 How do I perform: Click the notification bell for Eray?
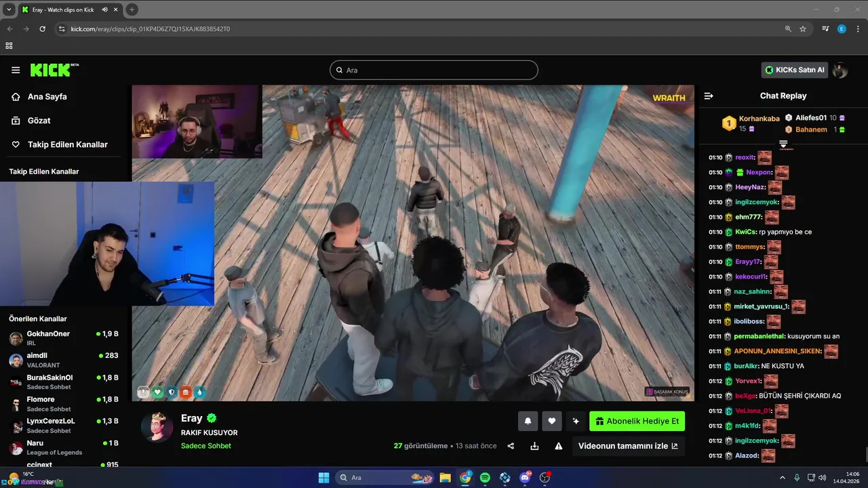528,421
